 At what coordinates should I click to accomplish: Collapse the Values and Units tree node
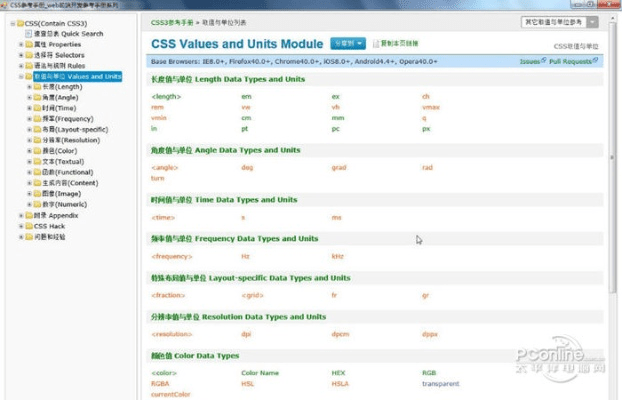click(19, 76)
